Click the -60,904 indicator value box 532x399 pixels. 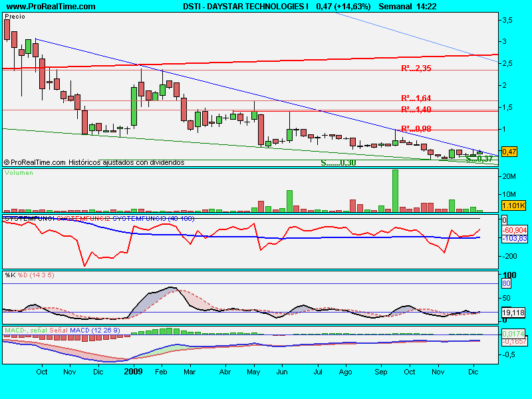tap(514, 230)
